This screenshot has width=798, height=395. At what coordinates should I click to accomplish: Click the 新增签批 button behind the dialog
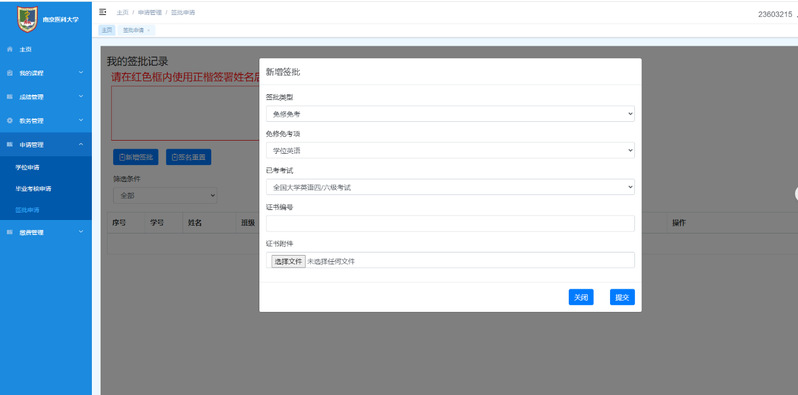tap(136, 157)
